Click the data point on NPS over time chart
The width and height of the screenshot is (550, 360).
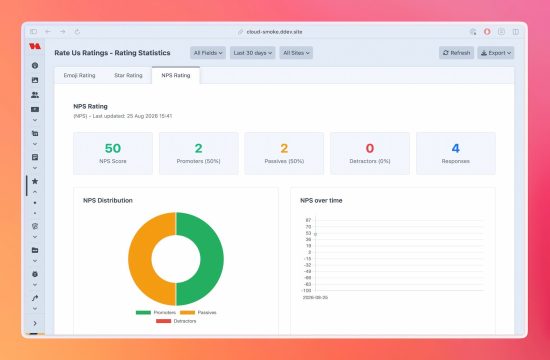point(316,234)
